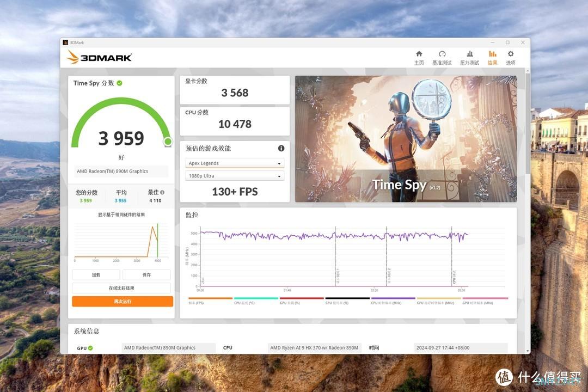Toggle the tan GPU 内存时钟频率 (MHz) legend series

click(x=439, y=301)
